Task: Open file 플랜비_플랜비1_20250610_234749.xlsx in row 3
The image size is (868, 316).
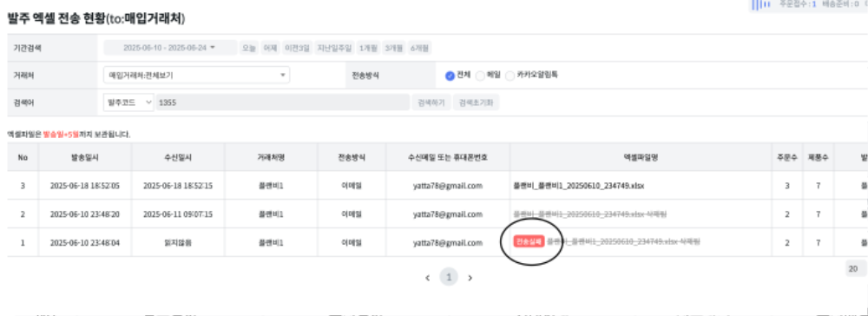Action: [x=578, y=186]
